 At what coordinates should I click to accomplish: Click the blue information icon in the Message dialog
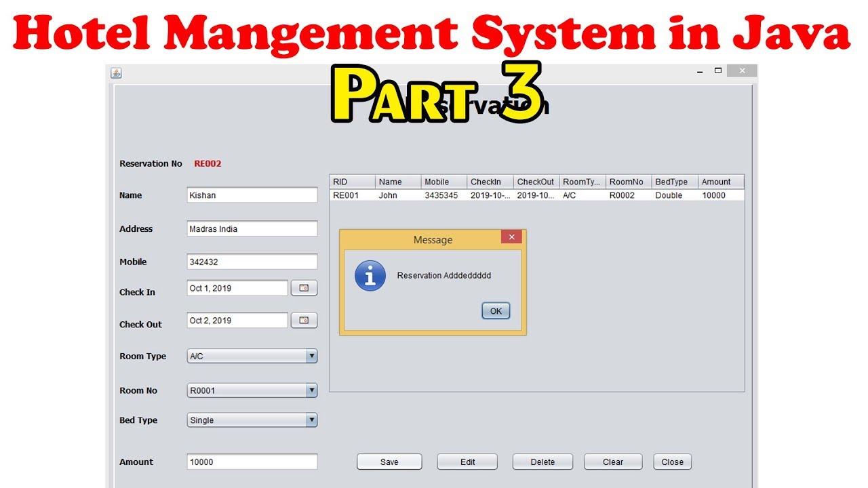(x=370, y=276)
